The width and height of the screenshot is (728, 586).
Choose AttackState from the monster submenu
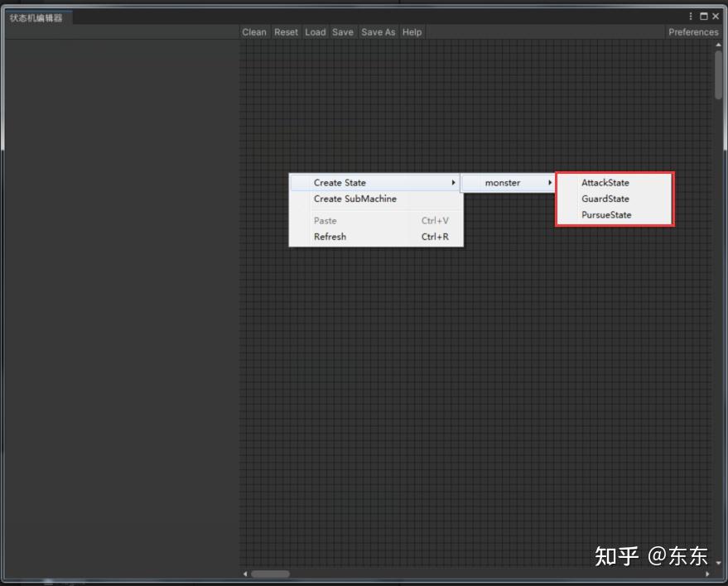pos(605,182)
